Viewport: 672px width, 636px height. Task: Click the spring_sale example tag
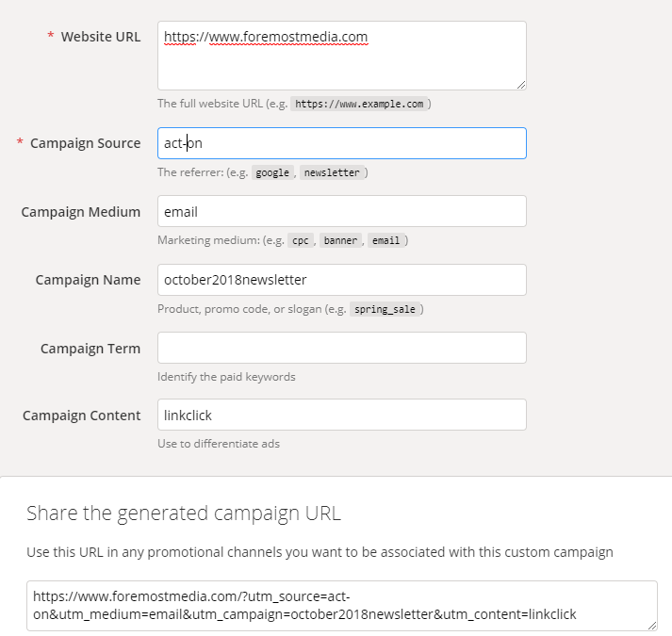(385, 309)
